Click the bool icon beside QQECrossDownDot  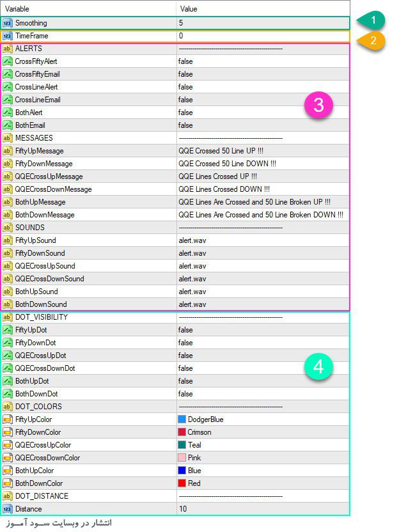[x=7, y=368]
